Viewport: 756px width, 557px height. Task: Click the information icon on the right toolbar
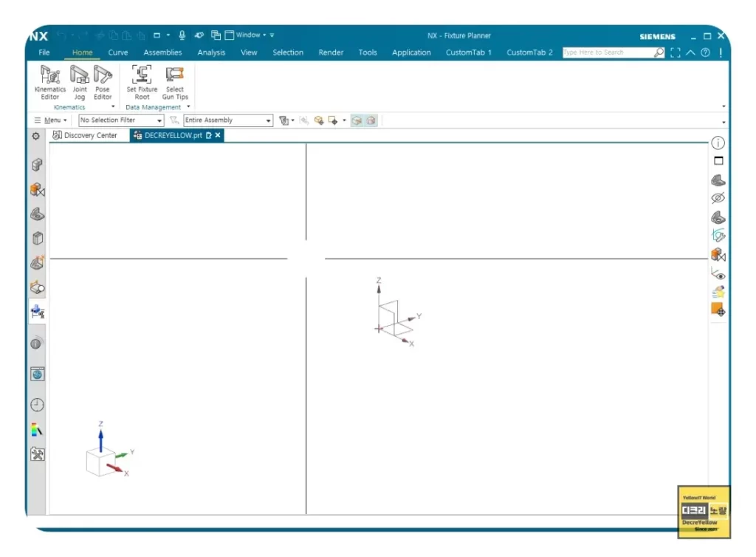[718, 143]
